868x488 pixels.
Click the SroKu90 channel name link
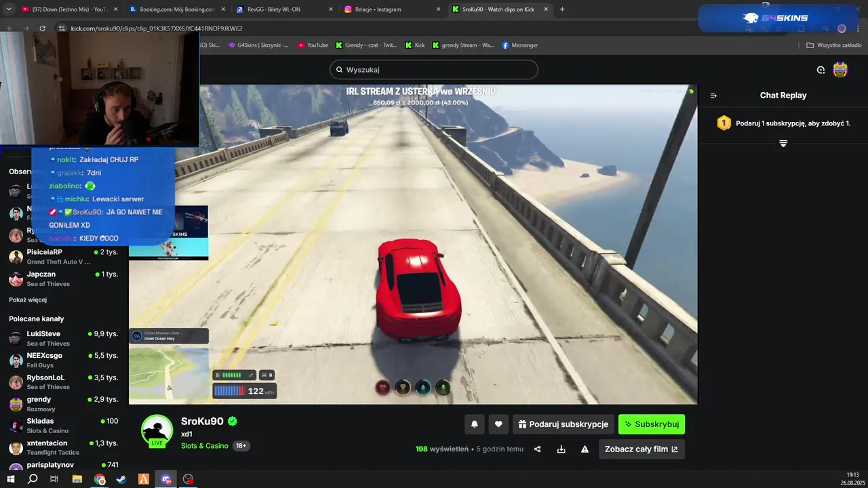(202, 422)
